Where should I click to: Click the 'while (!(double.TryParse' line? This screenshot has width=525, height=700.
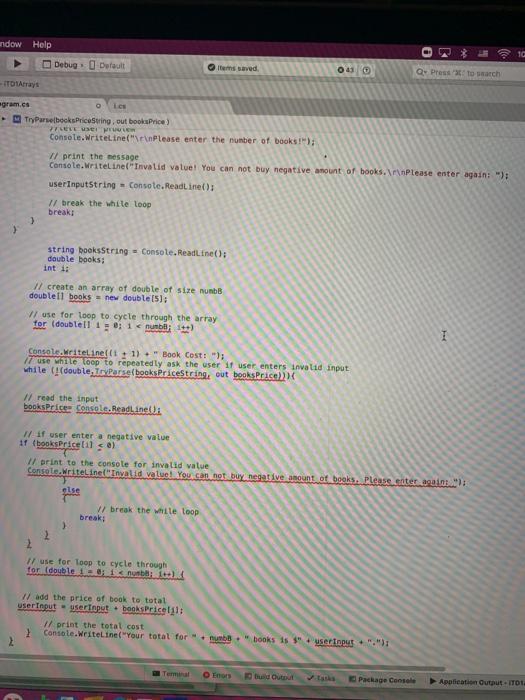tap(159, 372)
